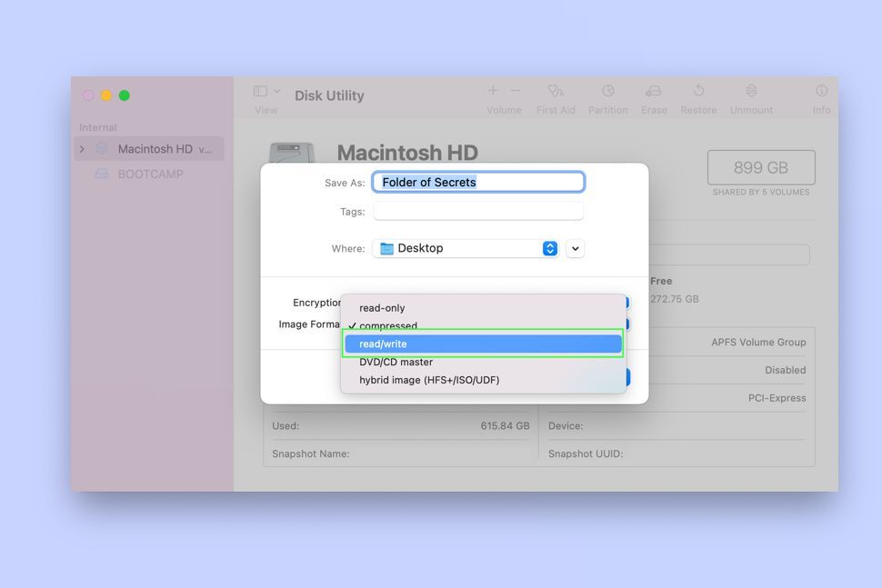Expand Macintosh HD in the sidebar

[82, 148]
